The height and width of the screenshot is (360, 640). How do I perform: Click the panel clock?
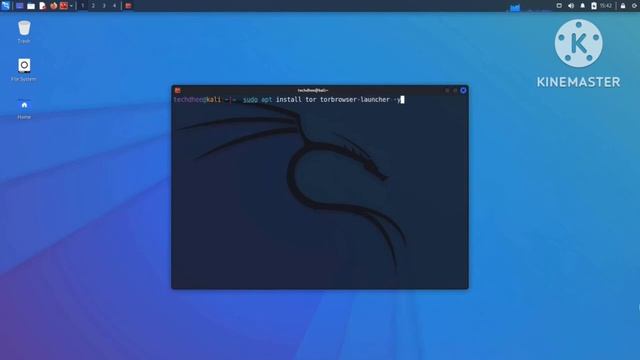(x=606, y=6)
